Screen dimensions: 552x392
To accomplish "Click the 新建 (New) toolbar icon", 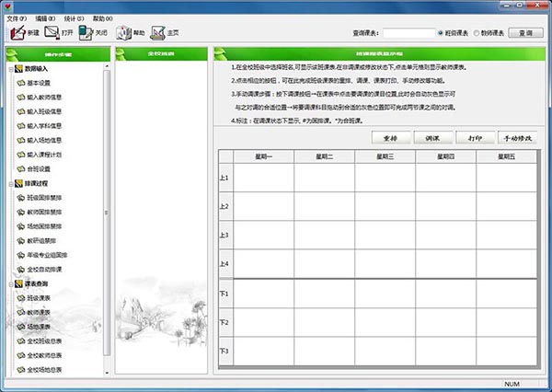I will 17,33.
